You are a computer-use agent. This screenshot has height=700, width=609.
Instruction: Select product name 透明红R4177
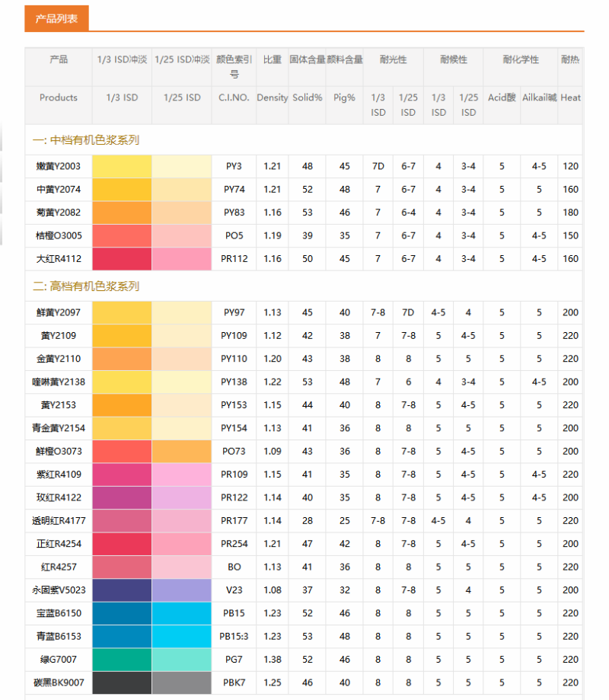[x=59, y=521]
